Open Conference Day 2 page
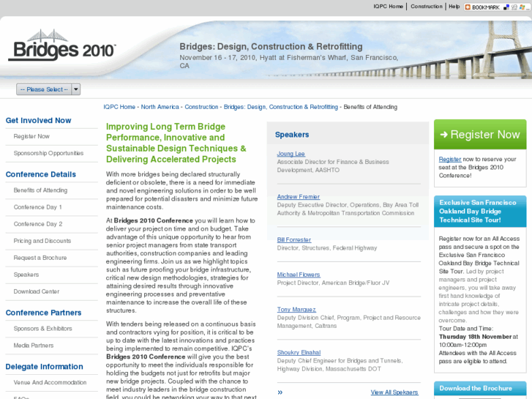The image size is (532, 399). click(38, 224)
